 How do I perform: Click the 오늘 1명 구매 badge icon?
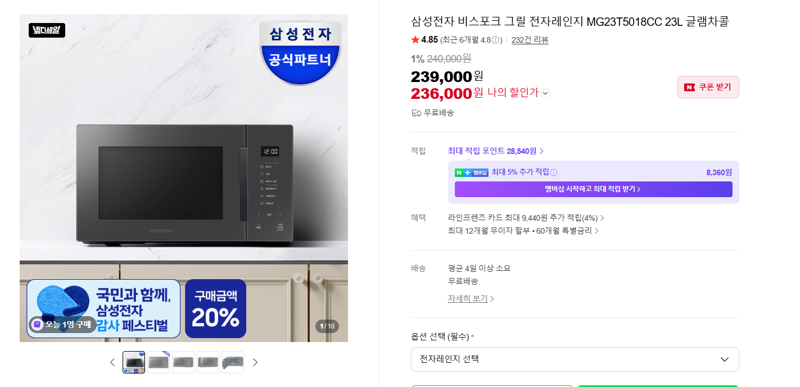(x=36, y=324)
